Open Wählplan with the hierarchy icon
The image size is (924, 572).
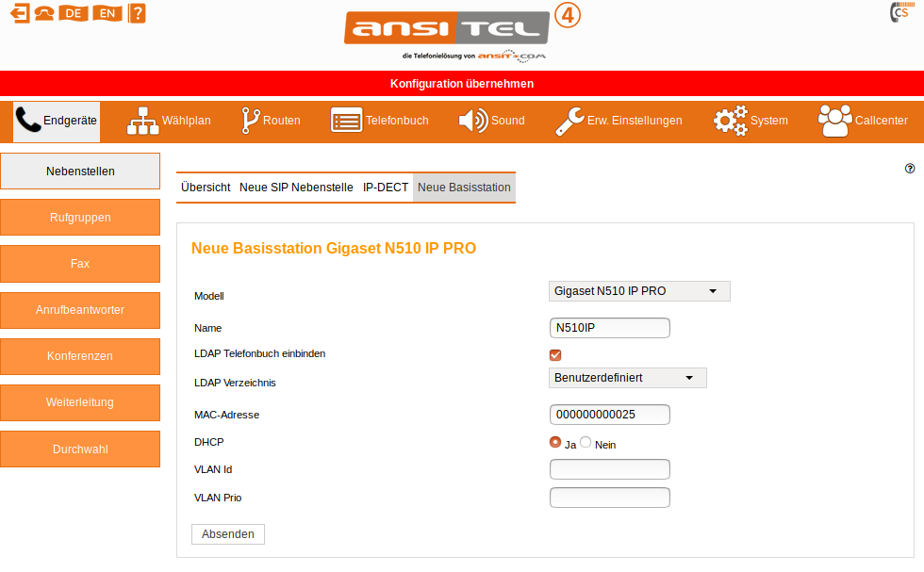click(x=143, y=121)
